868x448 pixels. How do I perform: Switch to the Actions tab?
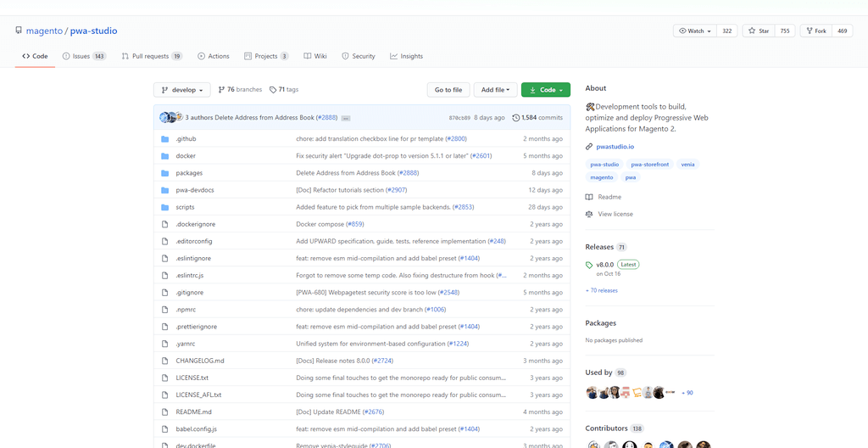[213, 56]
